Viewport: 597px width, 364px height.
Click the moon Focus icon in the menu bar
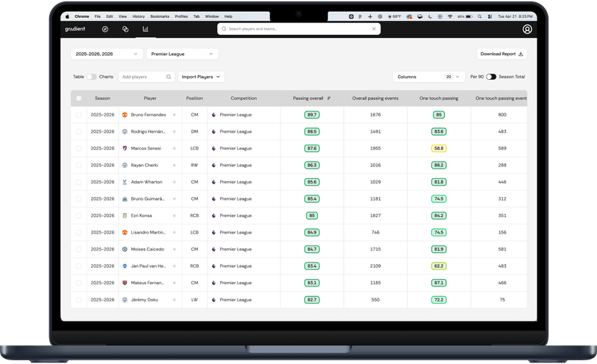click(x=430, y=16)
